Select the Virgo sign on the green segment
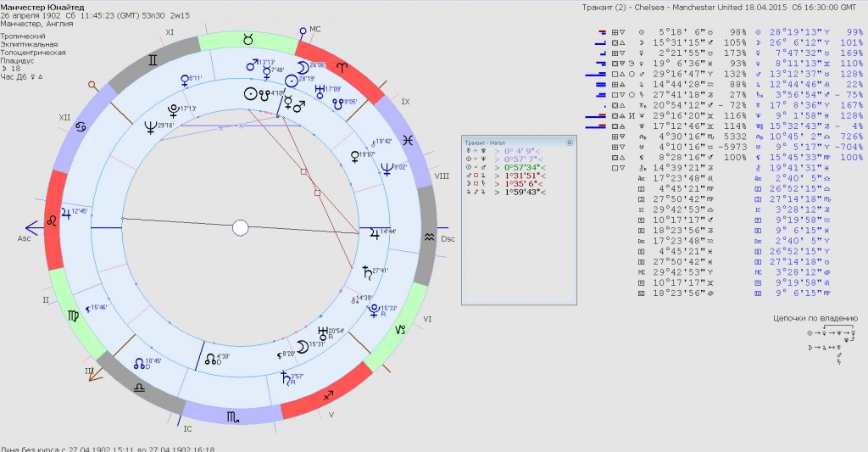The image size is (868, 452). tap(73, 315)
